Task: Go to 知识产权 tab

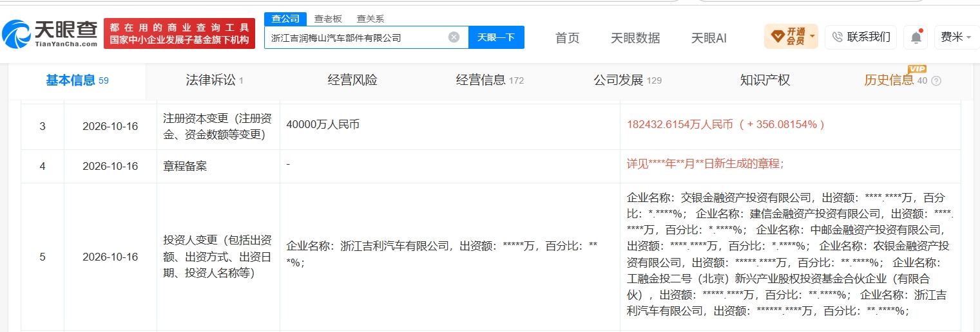Action: (765, 80)
